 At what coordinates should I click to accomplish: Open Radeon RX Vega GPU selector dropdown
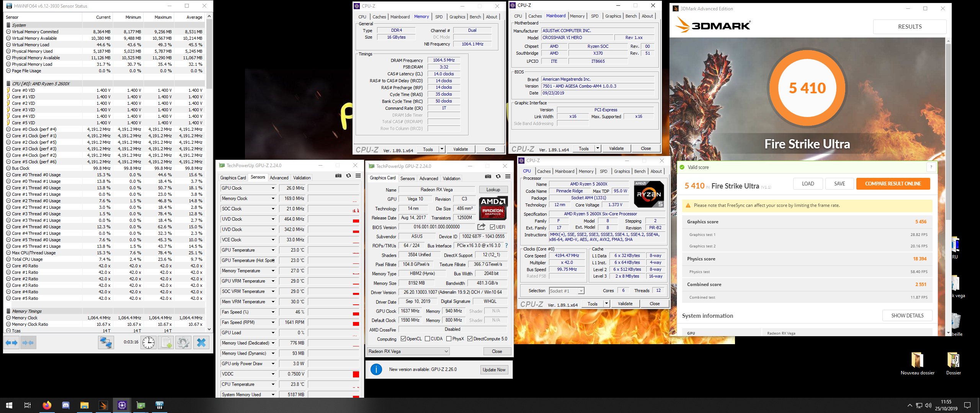(408, 351)
